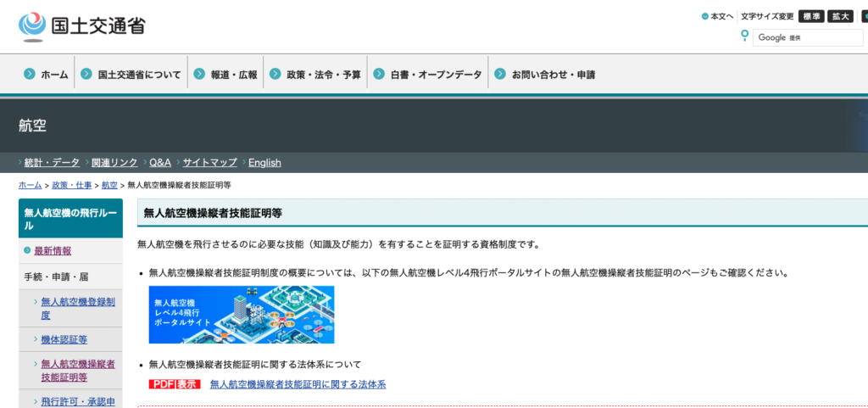The image size is (868, 408).
Task: Click the Google search input field
Action: 808,37
